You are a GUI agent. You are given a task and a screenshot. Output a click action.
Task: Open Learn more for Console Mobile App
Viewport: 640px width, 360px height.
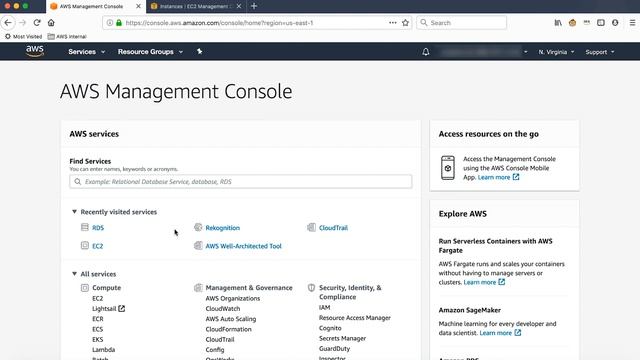coord(498,177)
